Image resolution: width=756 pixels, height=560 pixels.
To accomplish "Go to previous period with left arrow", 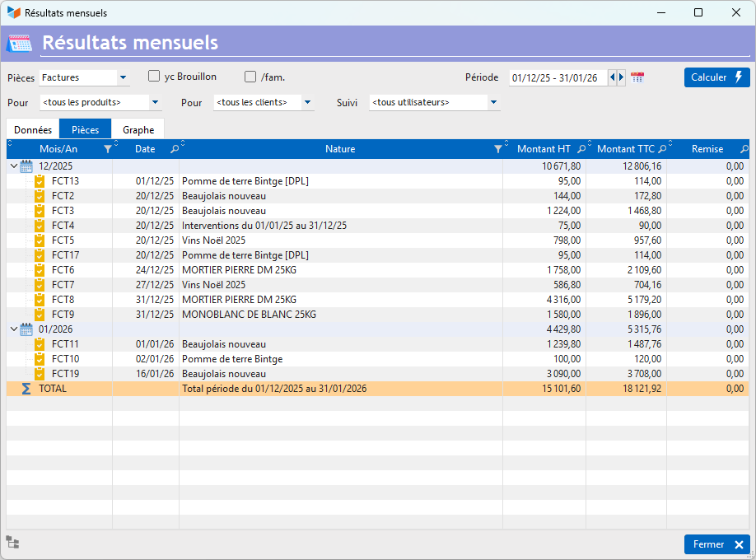I will pyautogui.click(x=612, y=77).
